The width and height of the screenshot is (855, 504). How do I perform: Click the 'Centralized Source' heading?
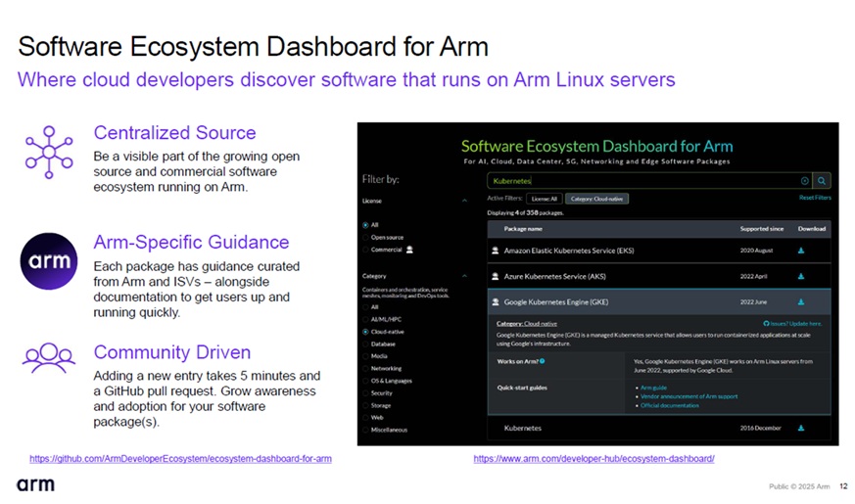(x=174, y=132)
